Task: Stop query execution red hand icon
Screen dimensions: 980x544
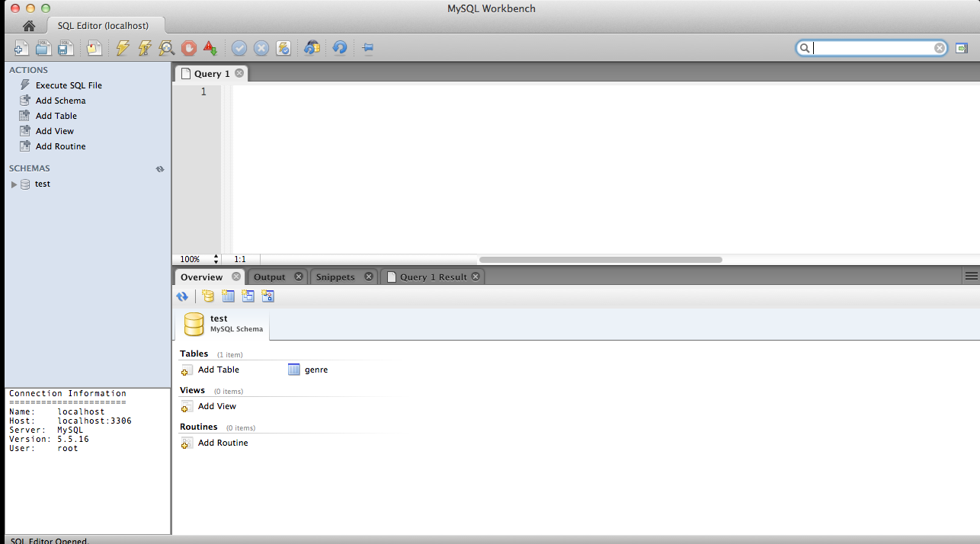Action: (x=189, y=48)
